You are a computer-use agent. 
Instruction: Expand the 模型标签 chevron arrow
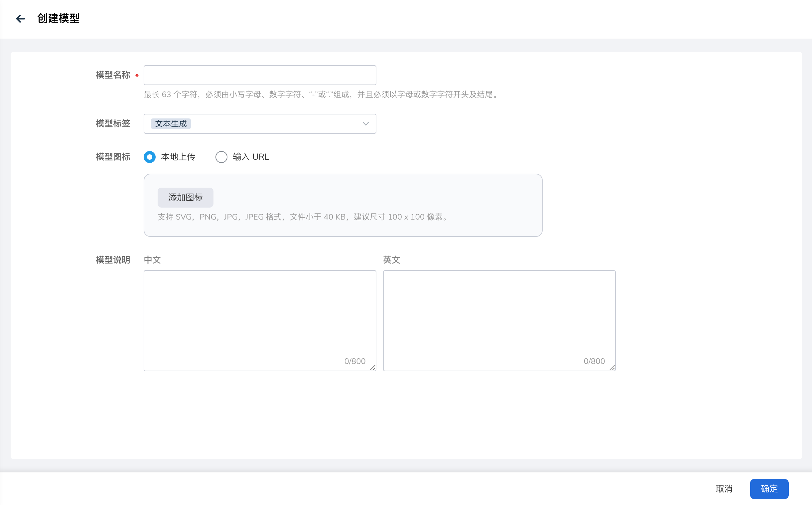365,124
